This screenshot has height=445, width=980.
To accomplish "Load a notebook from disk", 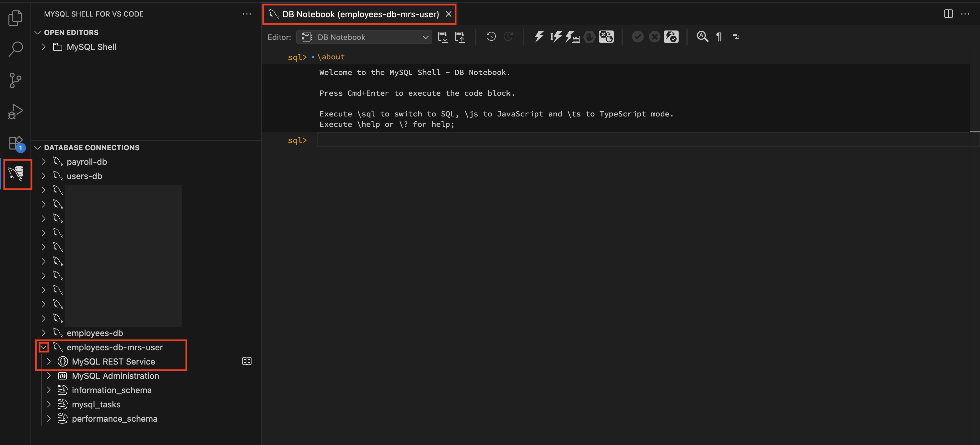I will (460, 37).
